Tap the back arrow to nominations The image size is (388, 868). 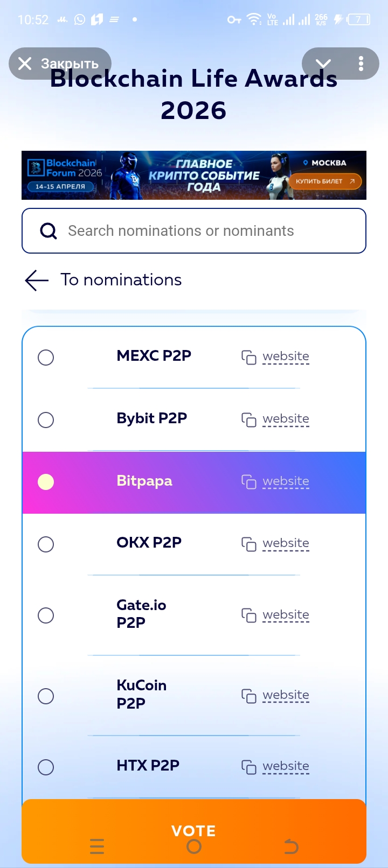coord(37,280)
